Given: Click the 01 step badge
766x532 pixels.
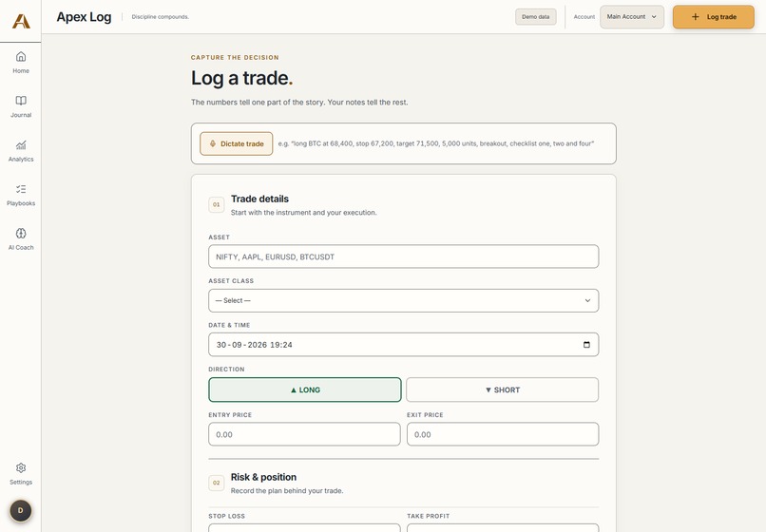Looking at the screenshot, I should 217,204.
